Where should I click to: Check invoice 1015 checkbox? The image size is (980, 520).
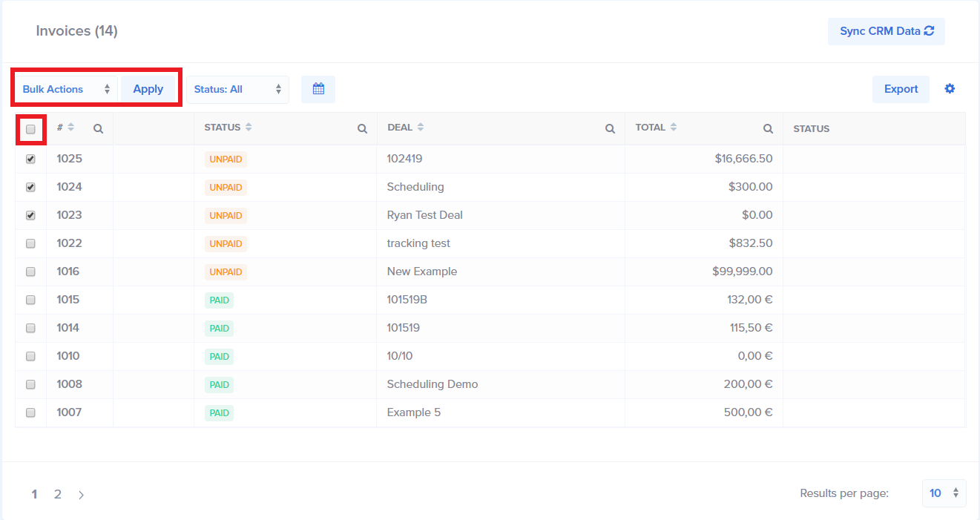point(30,300)
